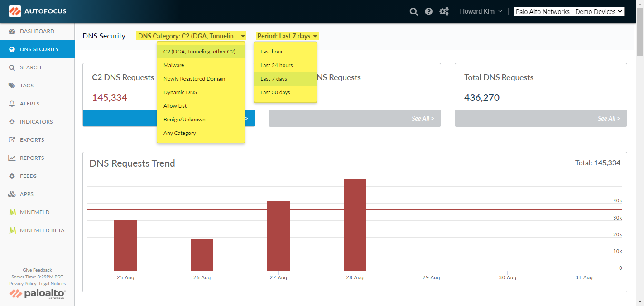Click the Give Feedback link
644x306 pixels.
tap(37, 270)
